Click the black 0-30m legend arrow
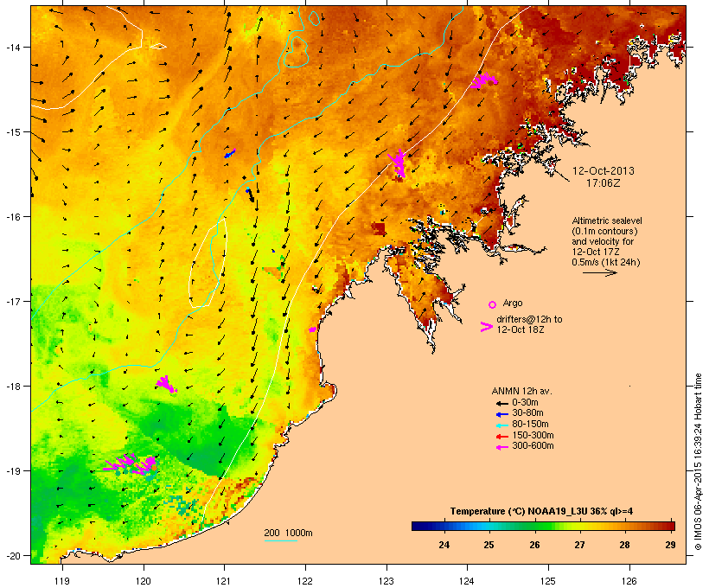Screen dimensions: 709x588 [x=501, y=403]
